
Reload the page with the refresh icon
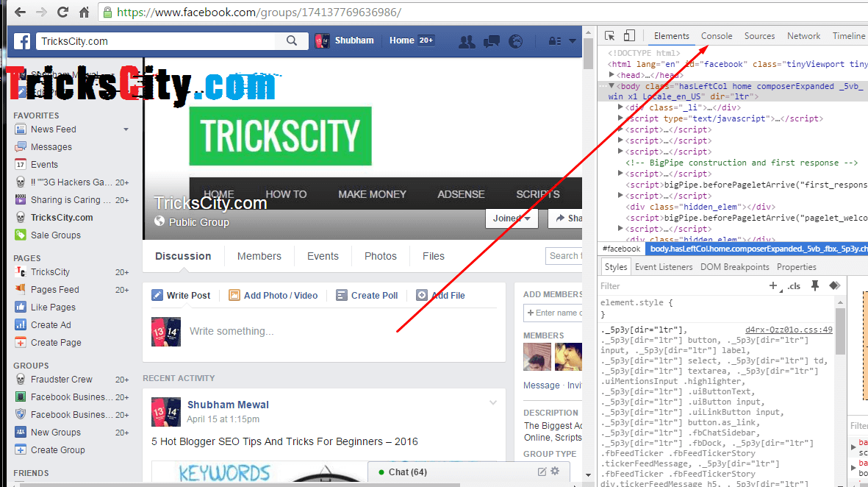[x=62, y=13]
